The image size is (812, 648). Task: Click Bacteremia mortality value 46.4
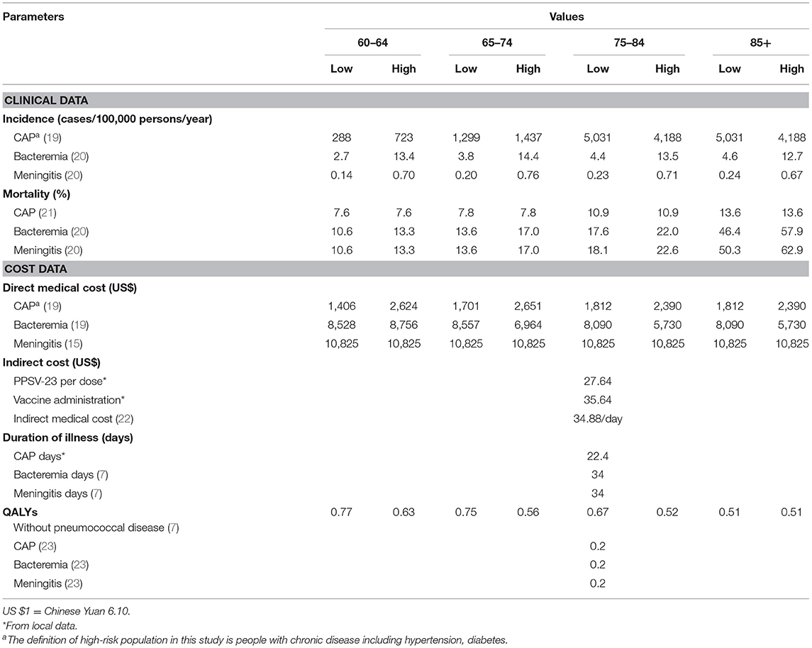coord(729,231)
